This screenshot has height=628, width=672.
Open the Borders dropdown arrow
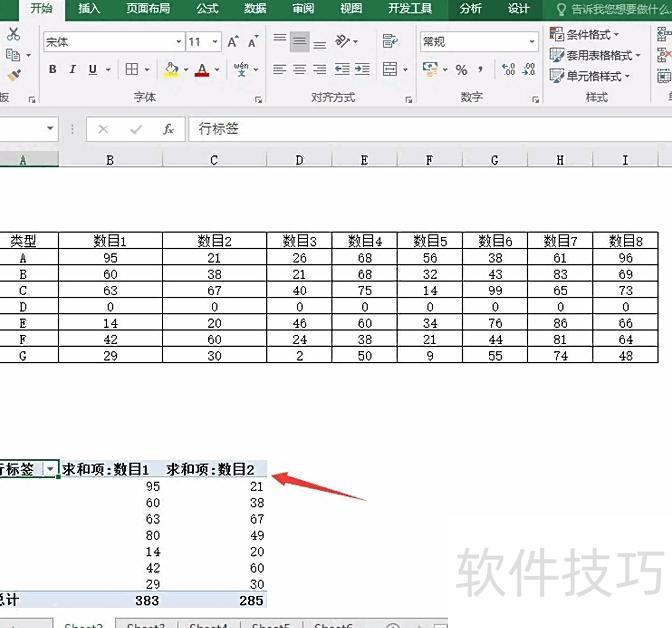(x=147, y=69)
